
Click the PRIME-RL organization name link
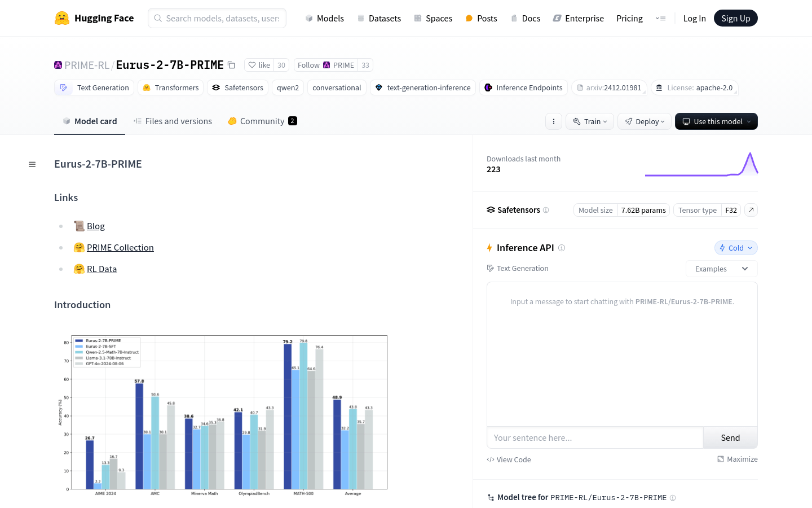point(87,65)
